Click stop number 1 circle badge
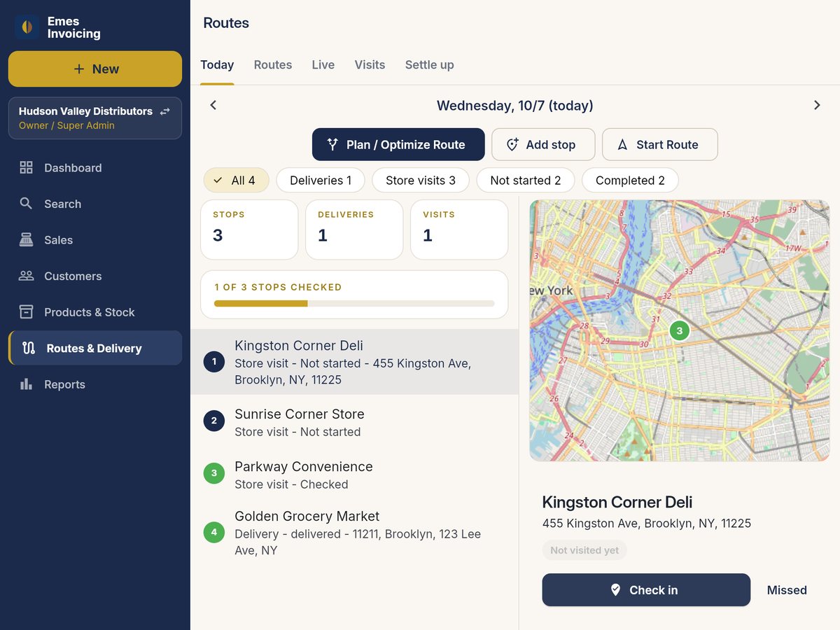The image size is (840, 630). click(x=214, y=362)
